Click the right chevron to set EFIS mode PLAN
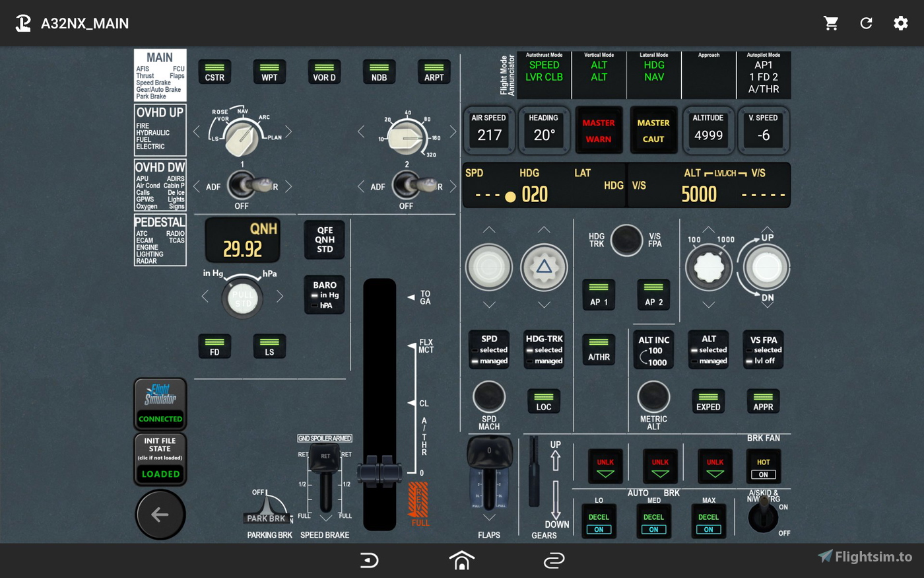924x578 pixels. coord(288,132)
